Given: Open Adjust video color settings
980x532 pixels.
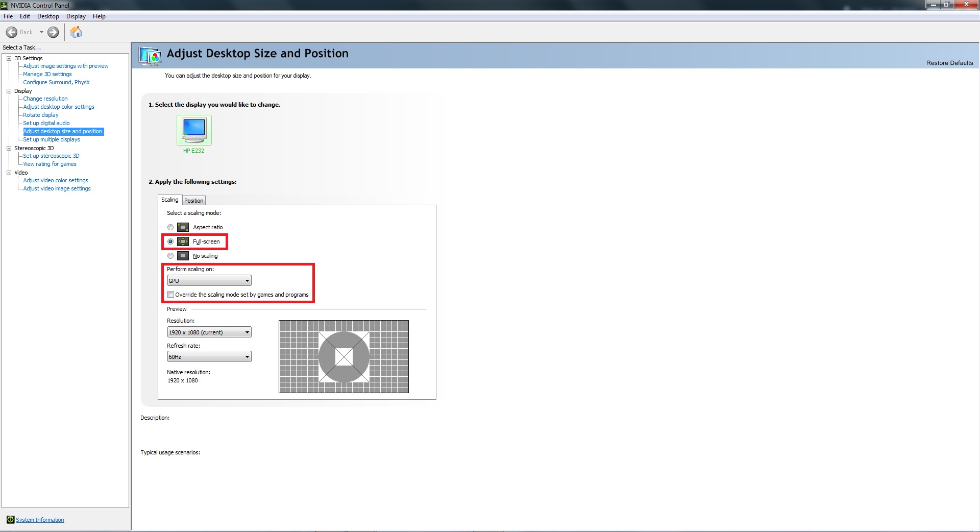Looking at the screenshot, I should pyautogui.click(x=56, y=180).
